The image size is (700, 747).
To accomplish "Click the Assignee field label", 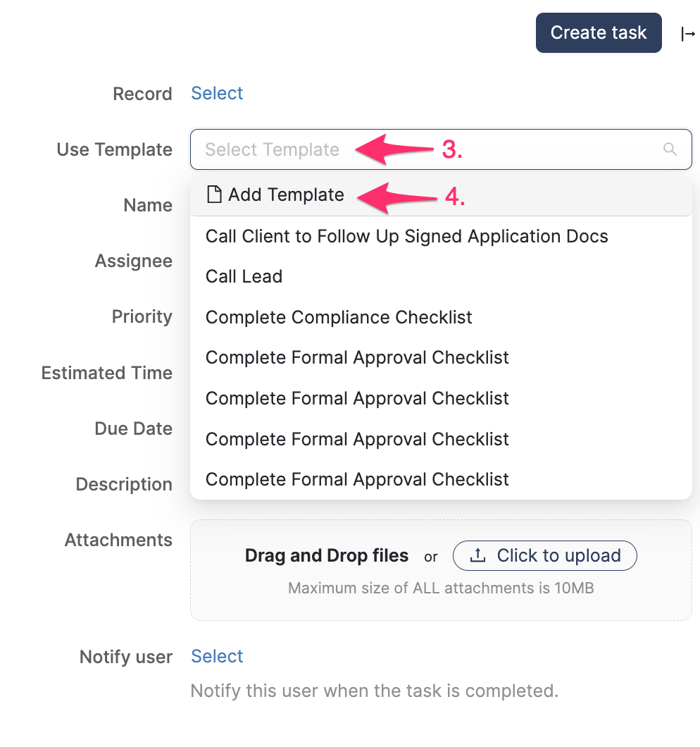I will coord(134,261).
